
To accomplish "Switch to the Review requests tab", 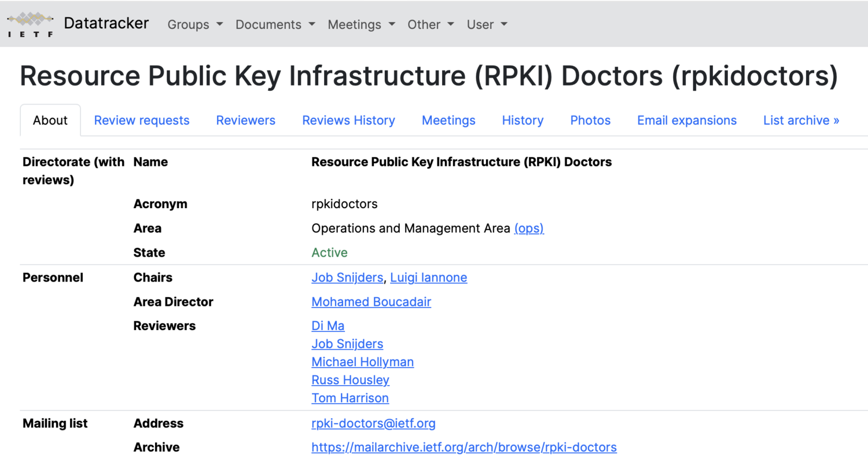I will tap(142, 120).
